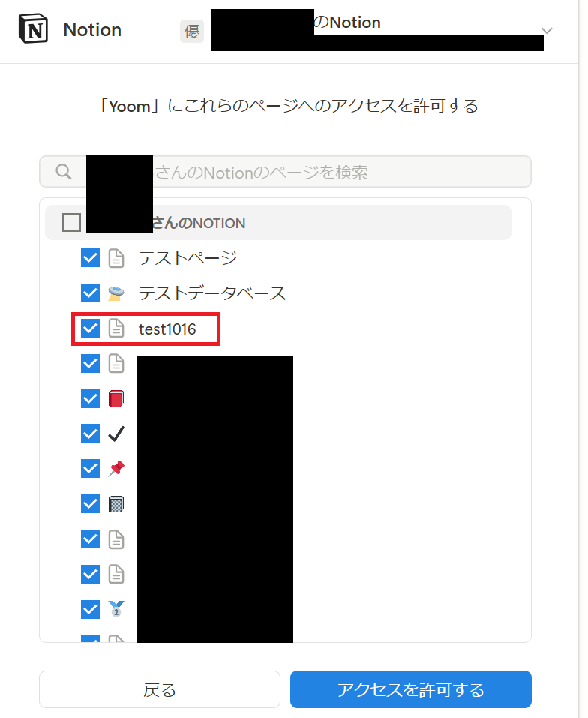Focus the Notion page search field
The width and height of the screenshot is (588, 718).
pyautogui.click(x=285, y=172)
